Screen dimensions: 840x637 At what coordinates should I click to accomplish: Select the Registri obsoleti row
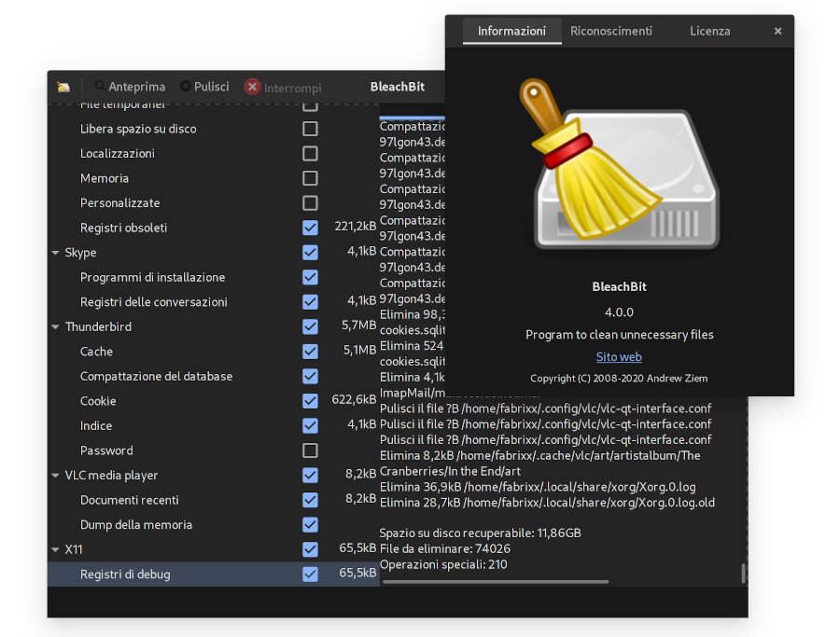(213, 228)
